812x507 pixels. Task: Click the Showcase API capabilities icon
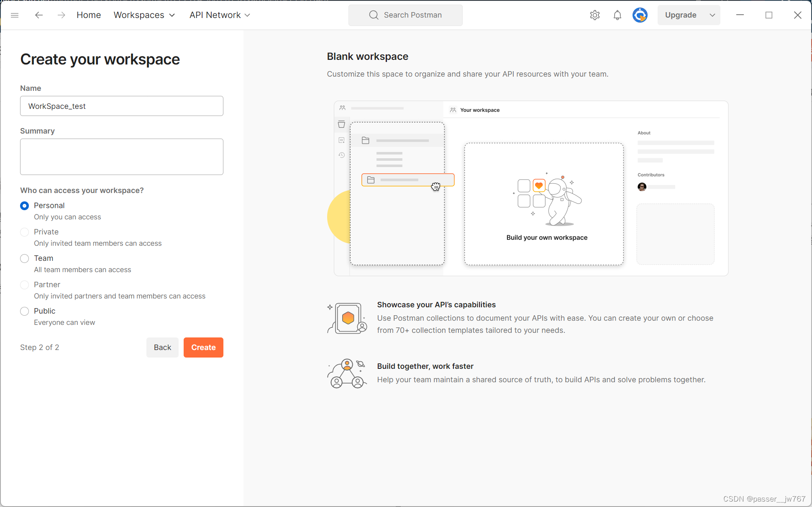347,318
